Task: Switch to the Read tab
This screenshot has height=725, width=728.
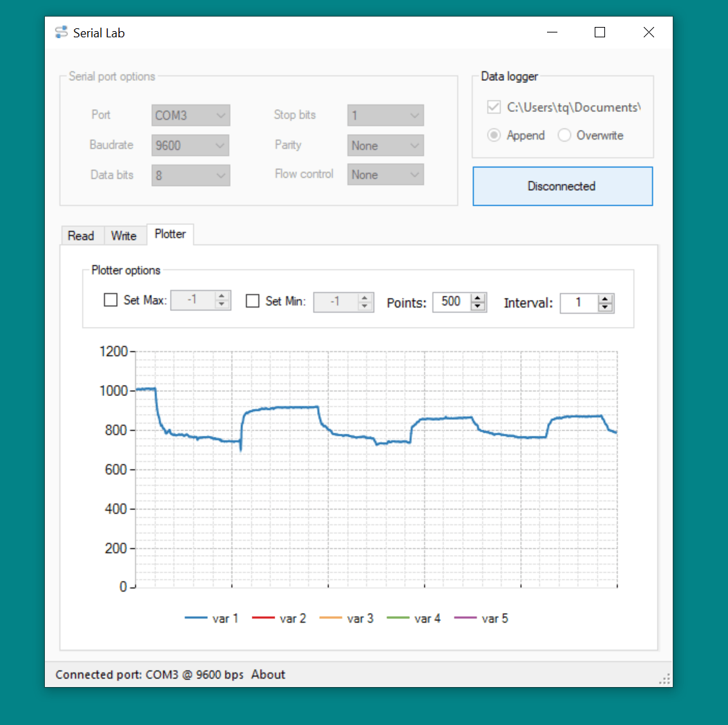Action: coord(81,236)
